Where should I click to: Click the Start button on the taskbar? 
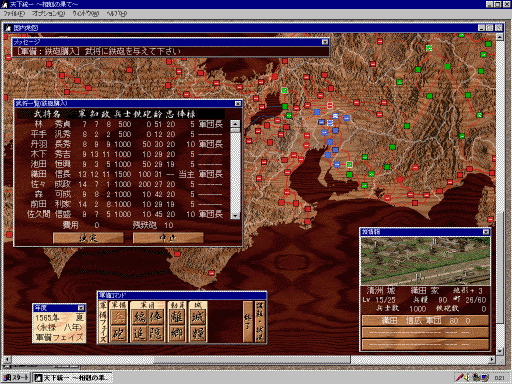click(16, 378)
